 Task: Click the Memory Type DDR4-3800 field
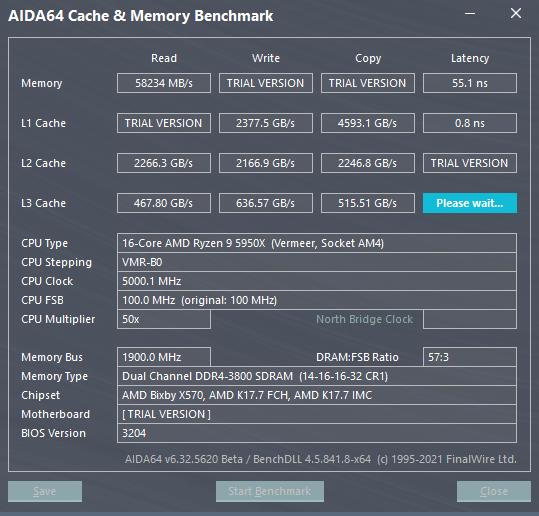click(x=317, y=376)
